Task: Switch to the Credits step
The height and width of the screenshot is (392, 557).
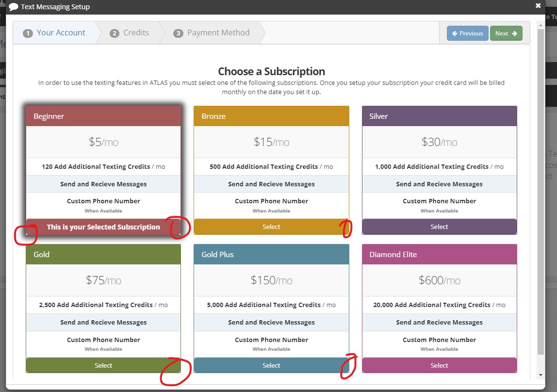Action: pyautogui.click(x=130, y=33)
